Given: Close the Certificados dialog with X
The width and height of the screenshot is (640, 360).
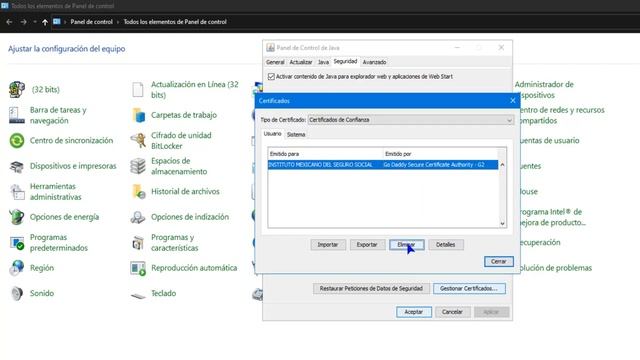Looking at the screenshot, I should pos(513,100).
